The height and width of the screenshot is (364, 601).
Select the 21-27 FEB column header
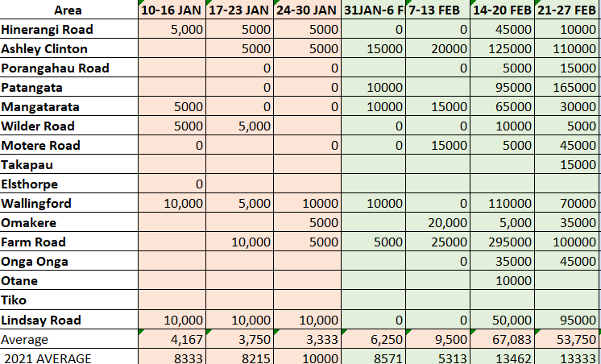pos(568,10)
